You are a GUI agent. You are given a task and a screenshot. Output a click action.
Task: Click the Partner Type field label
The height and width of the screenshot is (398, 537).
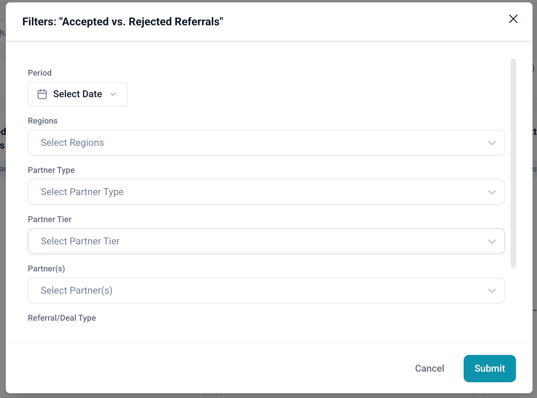pyautogui.click(x=51, y=170)
